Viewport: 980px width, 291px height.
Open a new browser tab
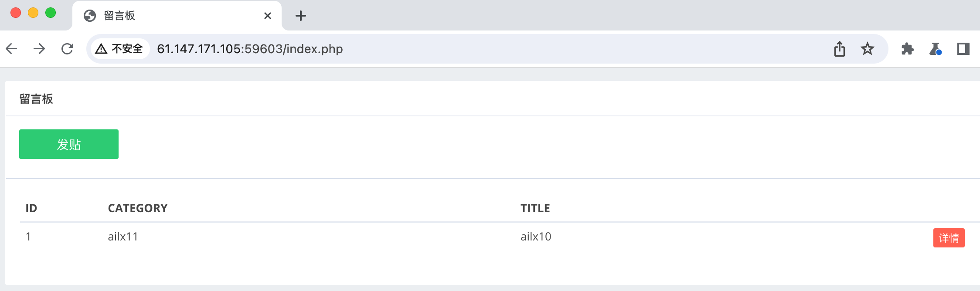301,16
